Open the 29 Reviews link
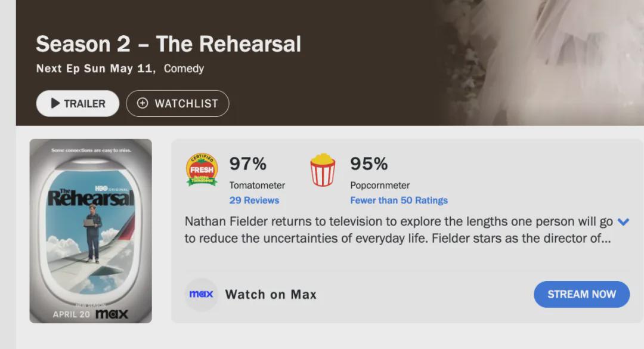Viewport: 644px width, 349px height. coord(254,200)
